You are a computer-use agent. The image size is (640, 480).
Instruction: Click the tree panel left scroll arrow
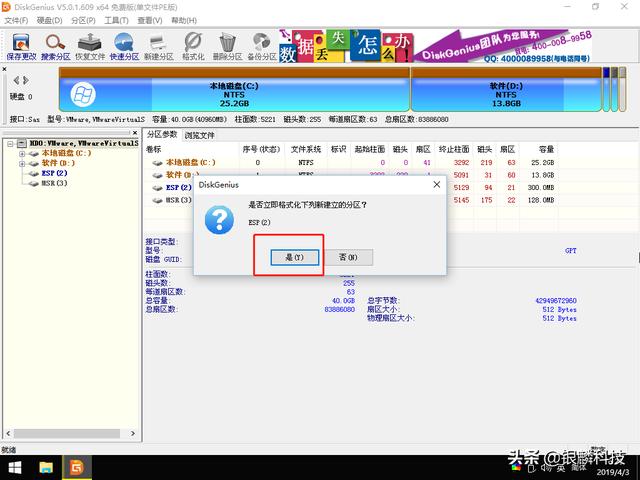pos(8,433)
